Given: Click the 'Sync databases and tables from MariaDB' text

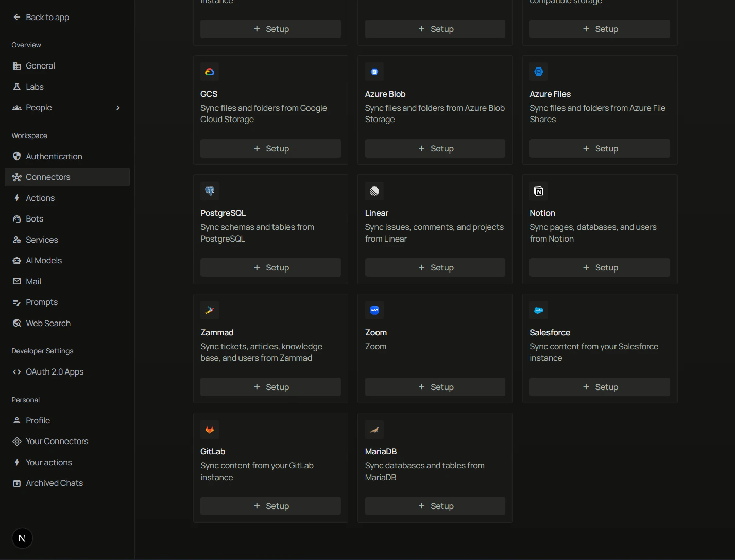Looking at the screenshot, I should click(x=425, y=471).
